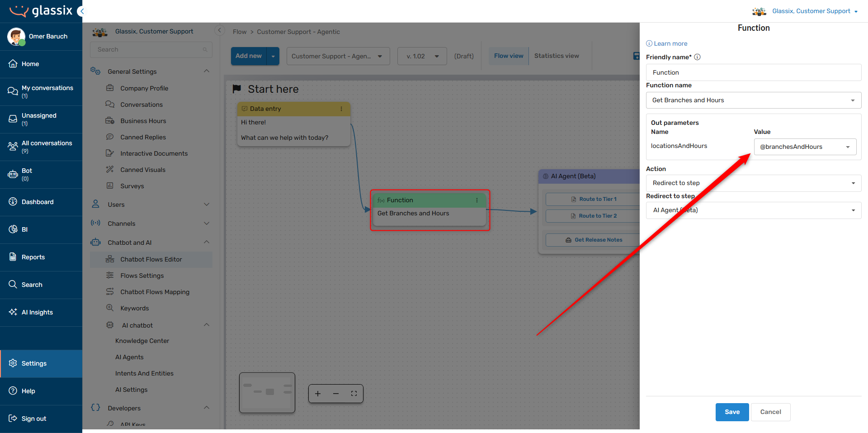Click the AI Insights sparkle icon
868x433 pixels.
coord(13,312)
